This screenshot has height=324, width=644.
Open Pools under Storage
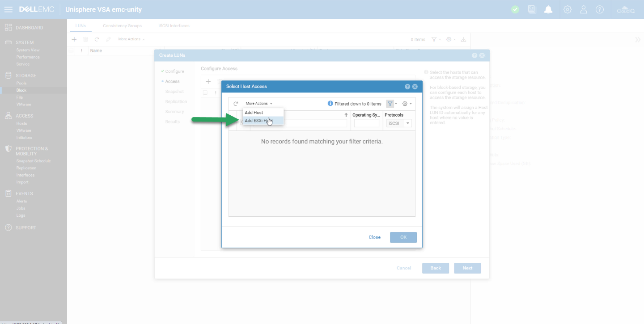(21, 83)
